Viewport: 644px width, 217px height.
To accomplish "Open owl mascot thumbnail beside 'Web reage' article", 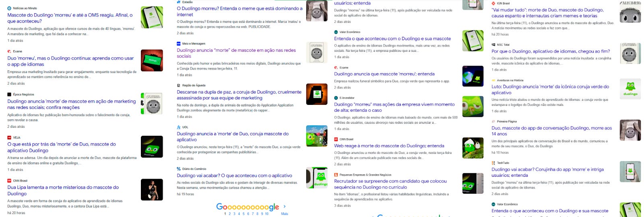I will click(x=473, y=148).
